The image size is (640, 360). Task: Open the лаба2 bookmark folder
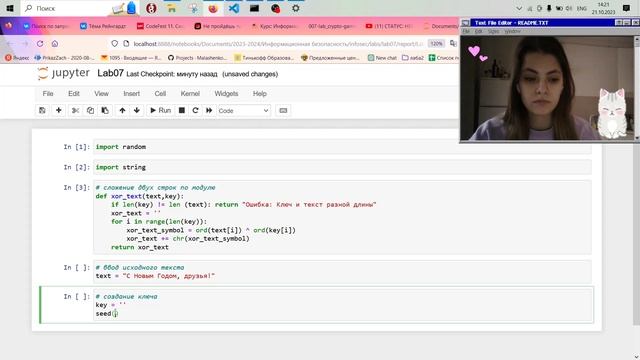(413, 58)
